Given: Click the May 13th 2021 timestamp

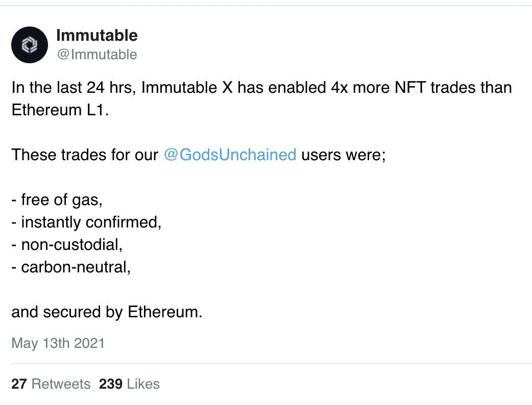Looking at the screenshot, I should (58, 343).
